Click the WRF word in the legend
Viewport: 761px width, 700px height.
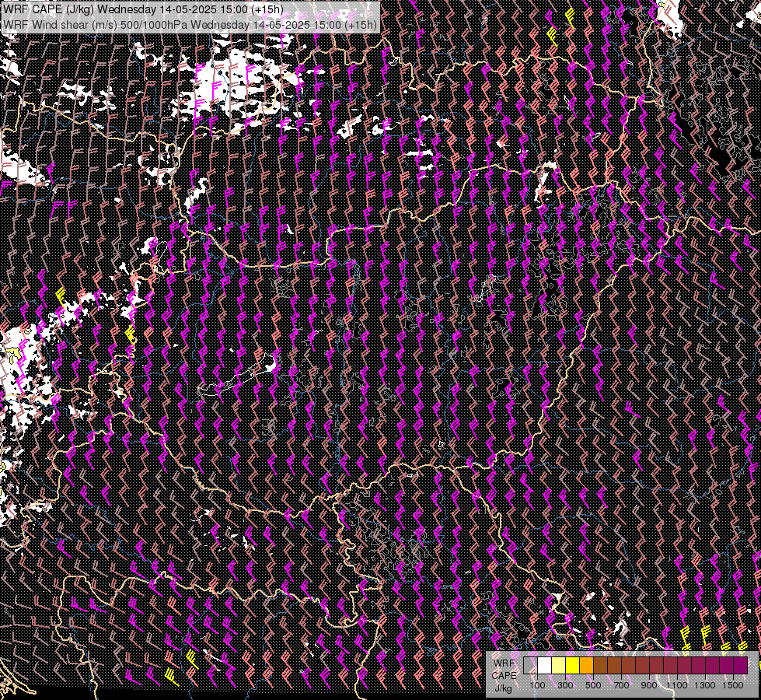[504, 663]
